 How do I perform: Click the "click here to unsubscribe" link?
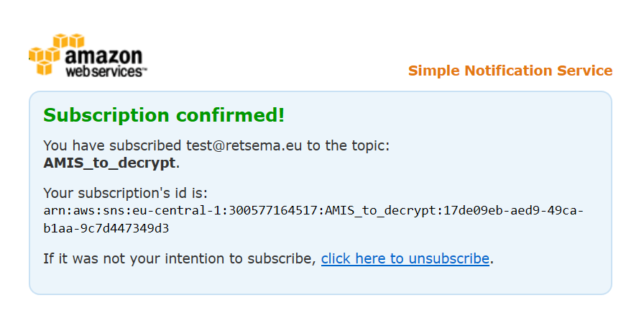[405, 258]
